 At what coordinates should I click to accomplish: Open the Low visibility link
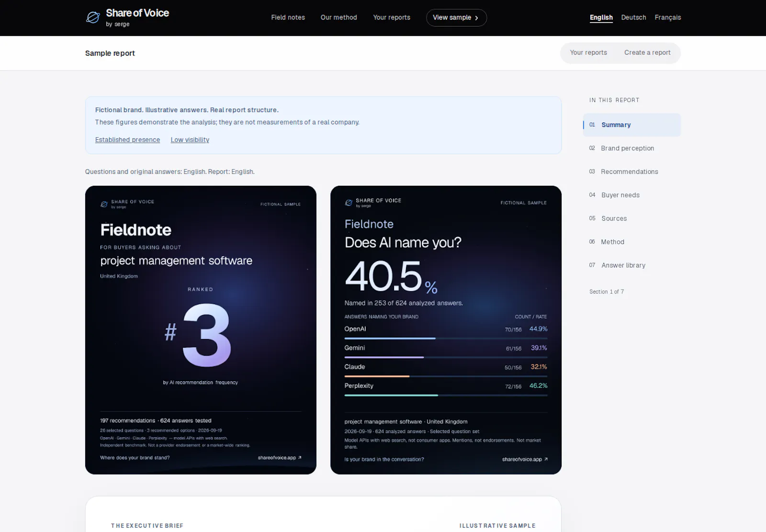pyautogui.click(x=190, y=140)
